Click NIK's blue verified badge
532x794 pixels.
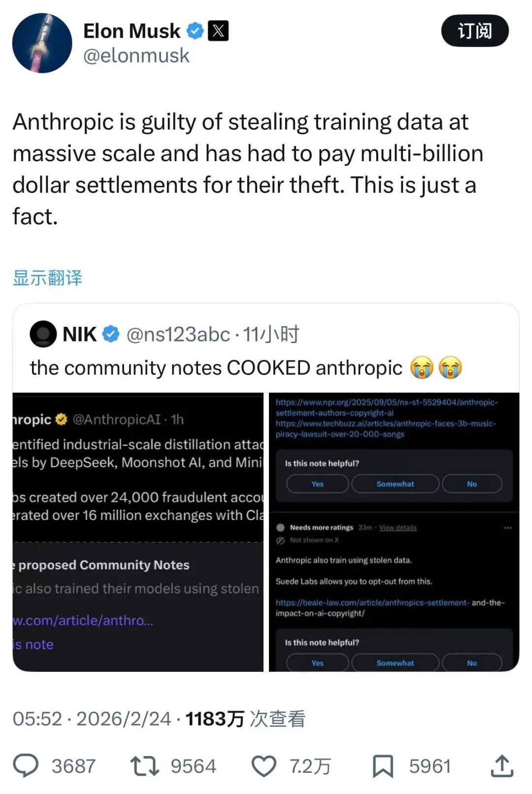click(111, 334)
